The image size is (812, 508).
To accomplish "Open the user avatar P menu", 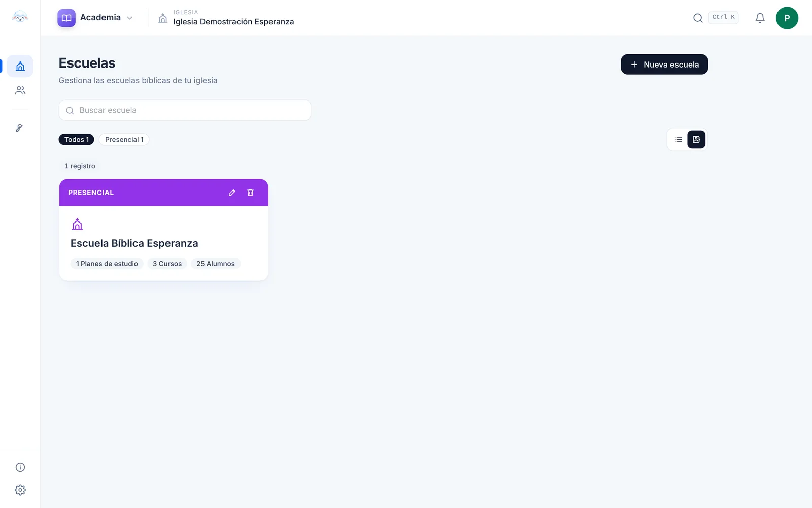I will click(787, 18).
